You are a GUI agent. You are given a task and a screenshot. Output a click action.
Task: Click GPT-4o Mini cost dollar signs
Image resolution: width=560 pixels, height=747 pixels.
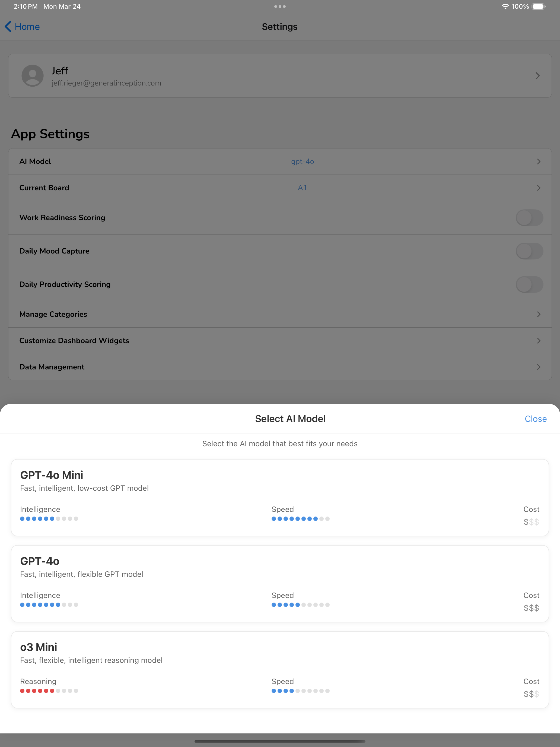531,522
